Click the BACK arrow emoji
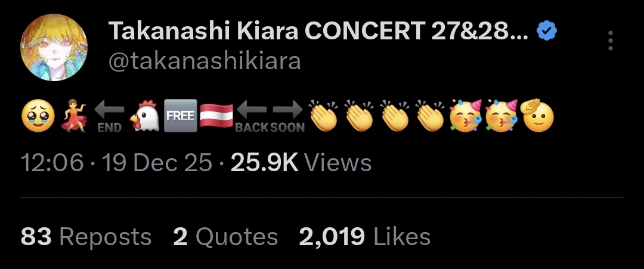Image resolution: width=644 pixels, height=269 pixels. tap(252, 116)
